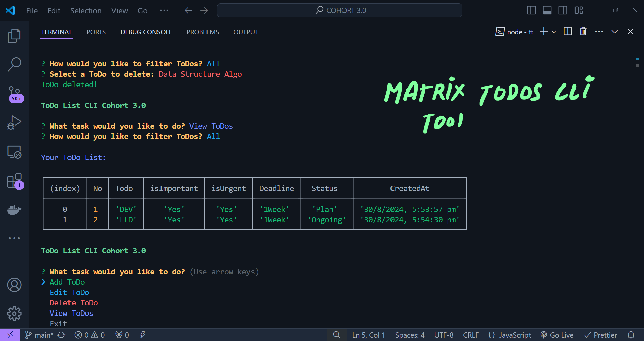Open remote window from status bar
This screenshot has height=341, width=644.
pos(10,335)
